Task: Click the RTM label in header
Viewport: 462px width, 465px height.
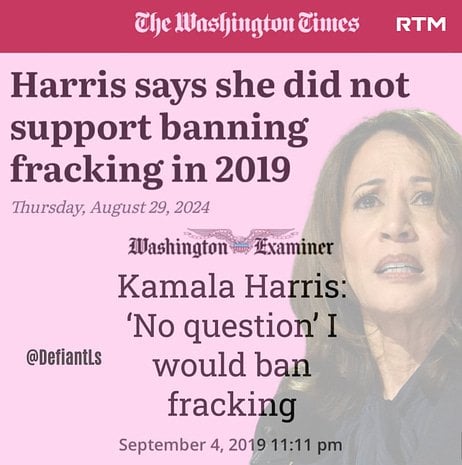Action: [421, 24]
